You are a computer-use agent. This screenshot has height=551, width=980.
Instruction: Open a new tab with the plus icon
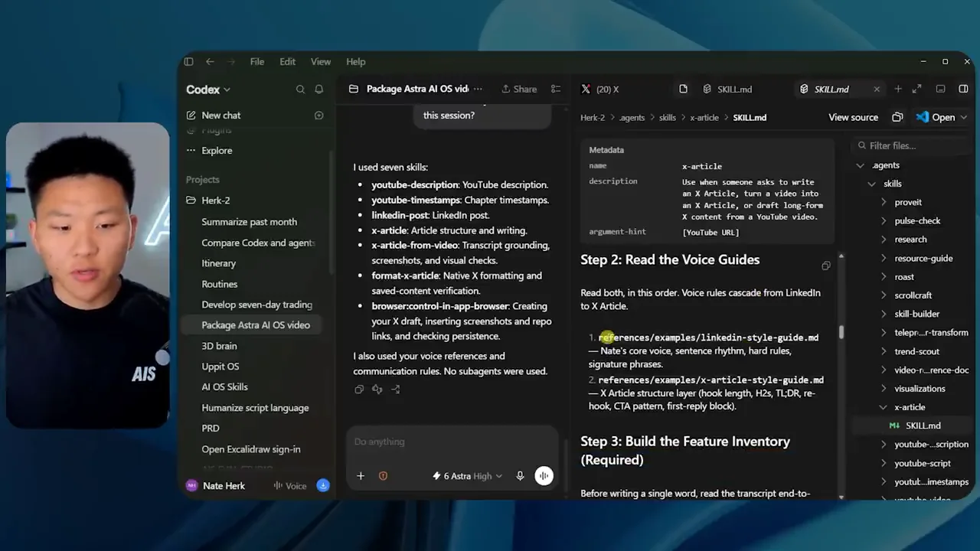pyautogui.click(x=898, y=90)
